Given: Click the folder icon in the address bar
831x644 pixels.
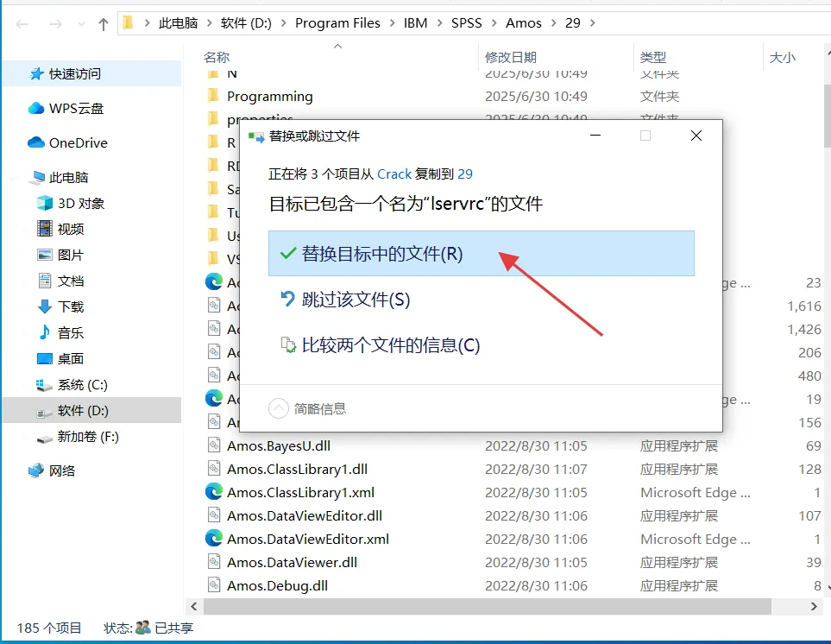Looking at the screenshot, I should (129, 22).
